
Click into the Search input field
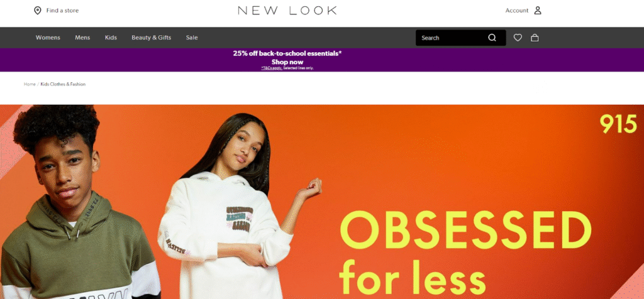pyautogui.click(x=452, y=38)
